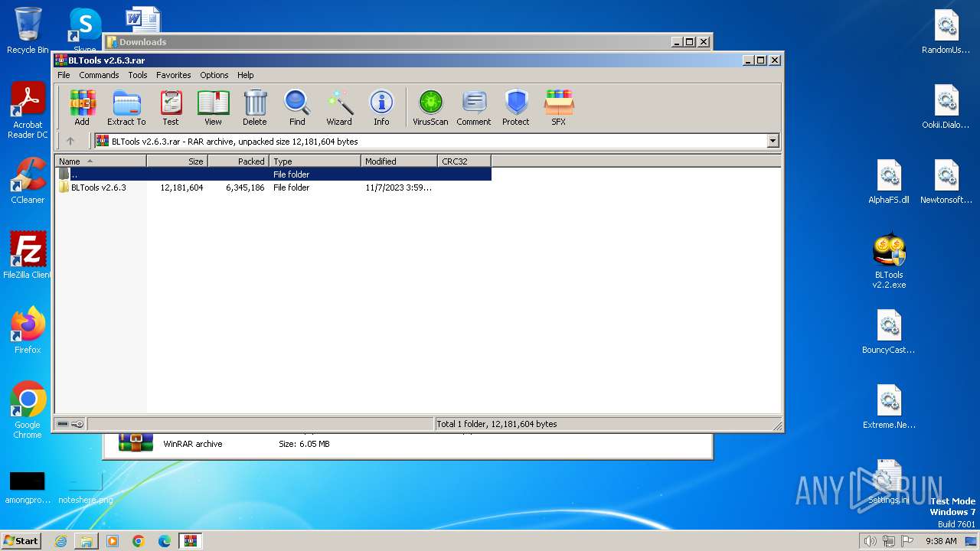Click the taskbar clock 9:38 AM

(x=941, y=541)
